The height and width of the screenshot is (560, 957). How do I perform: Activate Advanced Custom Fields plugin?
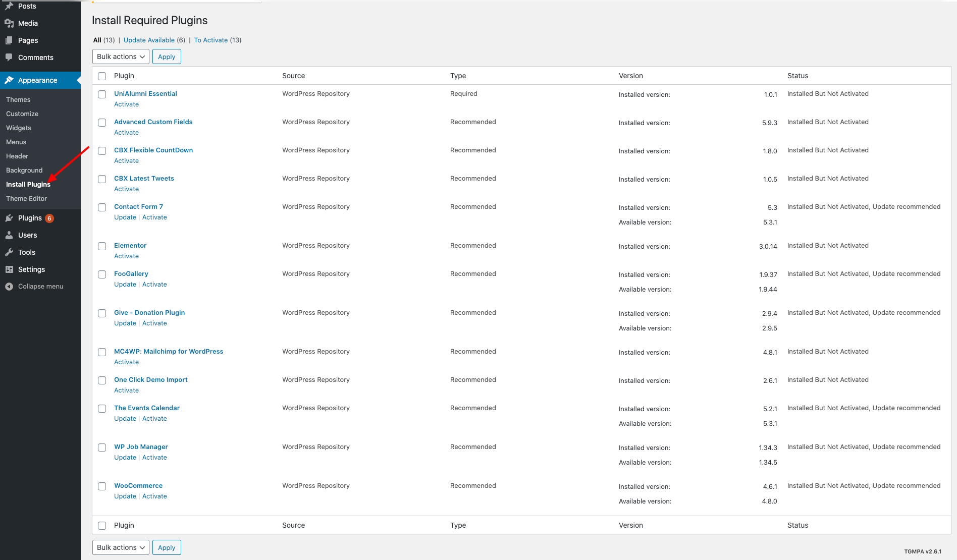pos(126,133)
